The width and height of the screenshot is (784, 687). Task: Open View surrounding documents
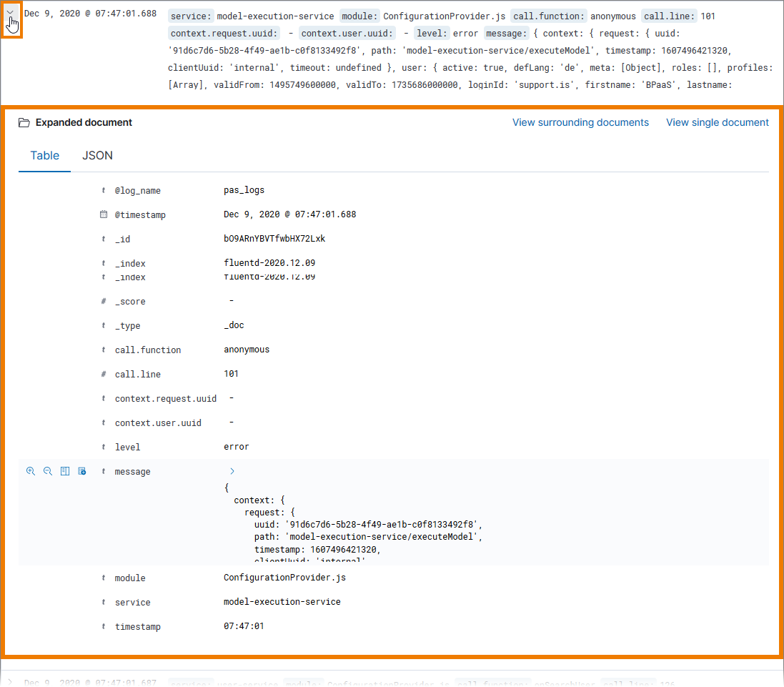(x=580, y=122)
